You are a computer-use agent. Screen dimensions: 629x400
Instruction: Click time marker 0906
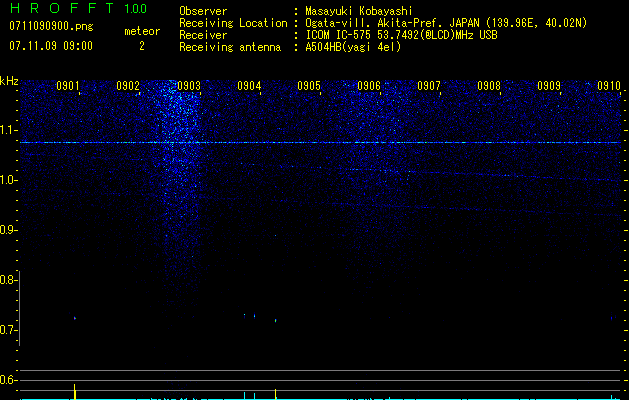click(x=369, y=86)
